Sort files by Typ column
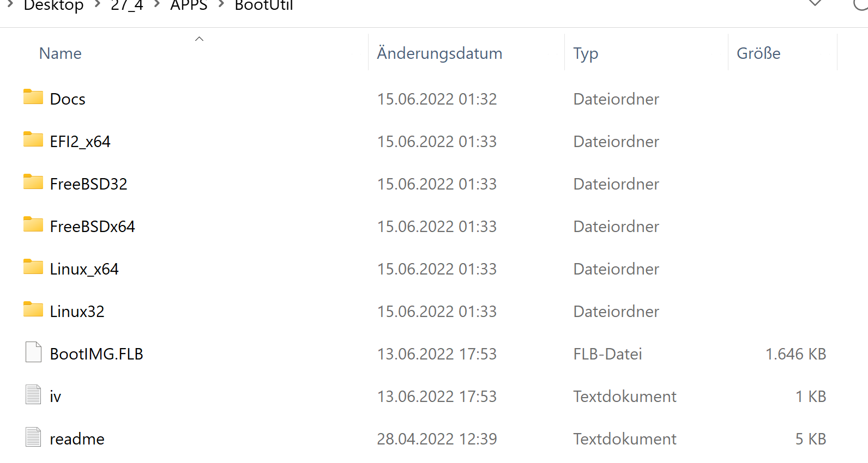This screenshot has height=463, width=868. coord(586,53)
